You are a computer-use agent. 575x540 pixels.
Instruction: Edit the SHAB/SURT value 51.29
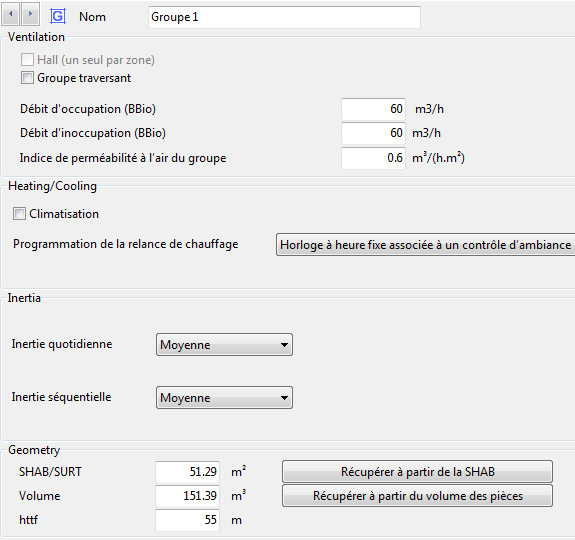(x=187, y=472)
